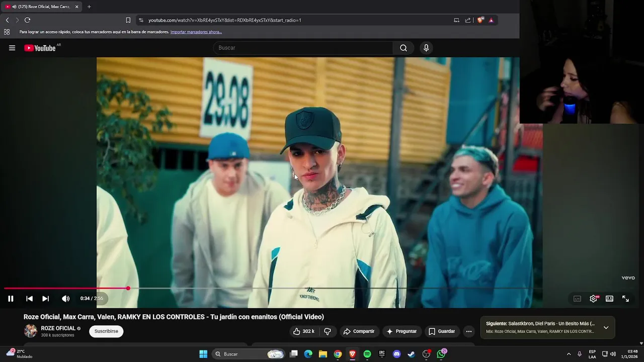Bookmark this page icon
644x362 pixels.
tap(128, 20)
